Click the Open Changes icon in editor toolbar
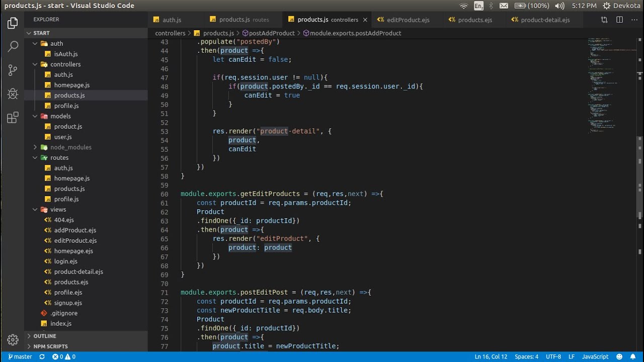Screen dimensions: 644x362 click(x=604, y=20)
